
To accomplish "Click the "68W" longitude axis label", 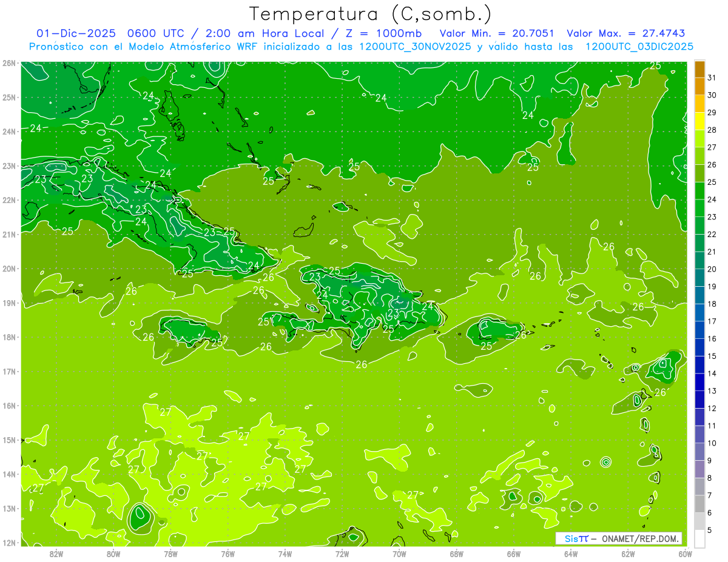I will coord(457,554).
